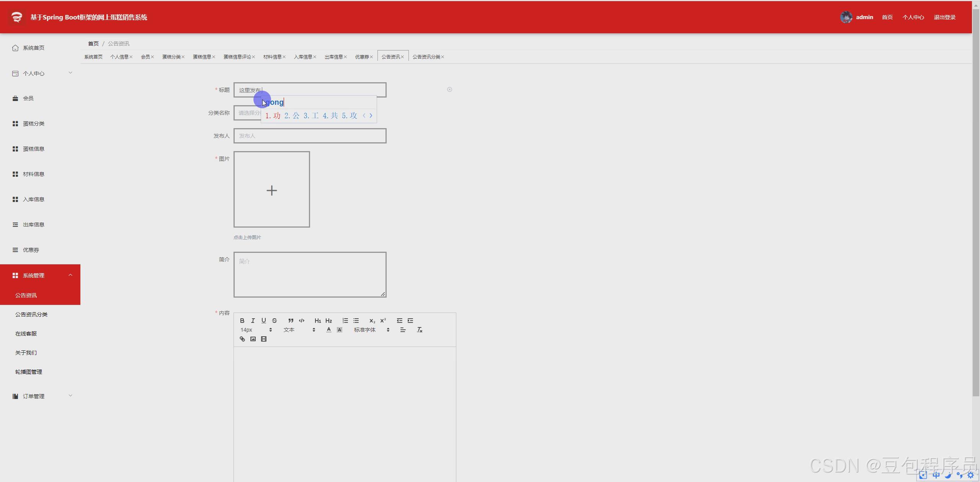
Task: Open the text color picker
Action: pos(328,330)
